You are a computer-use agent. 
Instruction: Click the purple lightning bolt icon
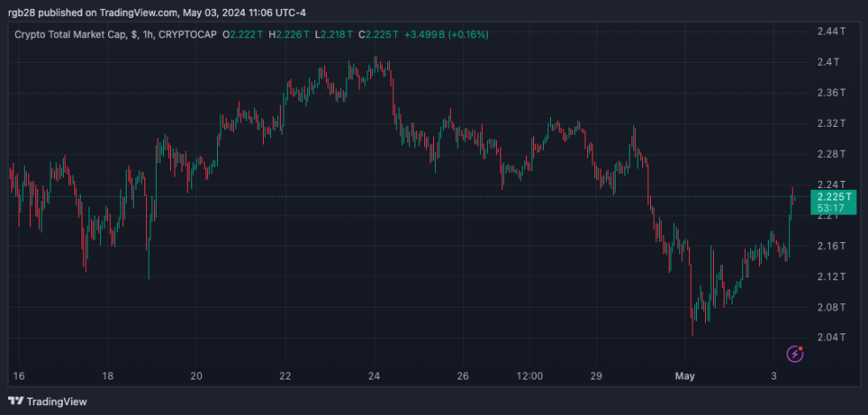click(x=795, y=354)
